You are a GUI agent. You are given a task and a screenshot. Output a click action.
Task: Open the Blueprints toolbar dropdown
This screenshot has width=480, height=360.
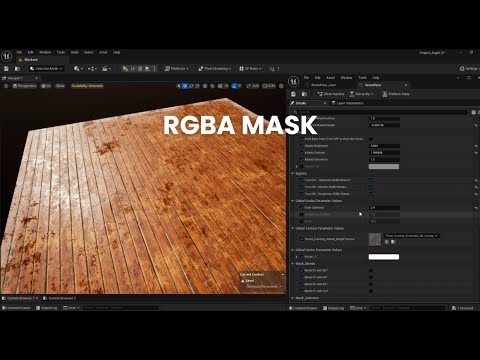coord(92,69)
